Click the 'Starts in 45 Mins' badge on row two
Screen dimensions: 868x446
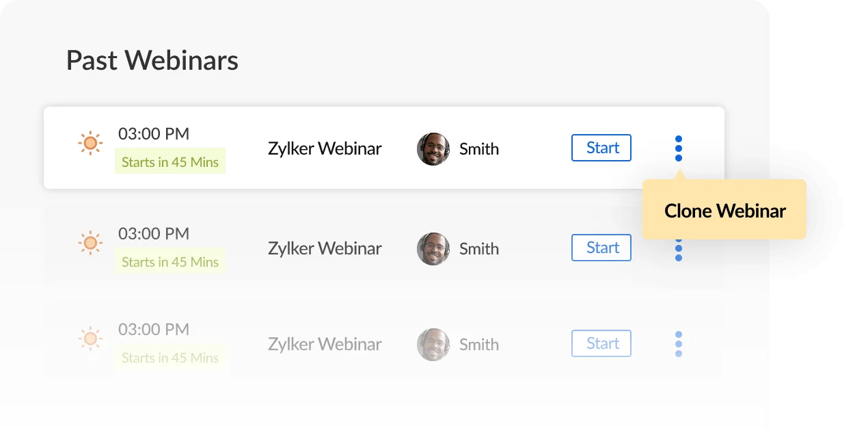170,261
